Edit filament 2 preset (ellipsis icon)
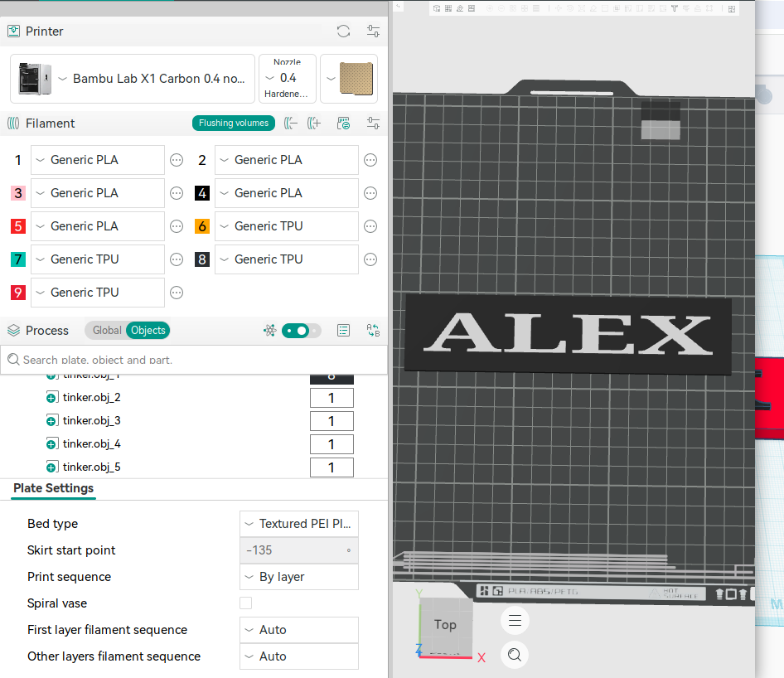The width and height of the screenshot is (784, 678). click(x=370, y=160)
